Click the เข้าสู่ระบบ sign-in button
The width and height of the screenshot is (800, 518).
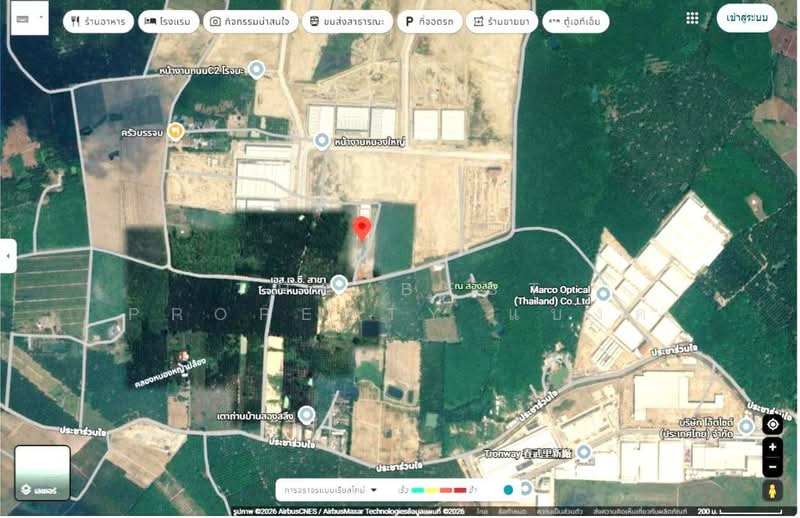747,18
